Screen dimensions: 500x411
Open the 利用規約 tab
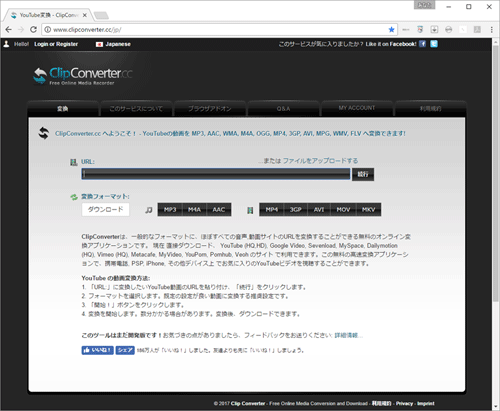coord(430,109)
